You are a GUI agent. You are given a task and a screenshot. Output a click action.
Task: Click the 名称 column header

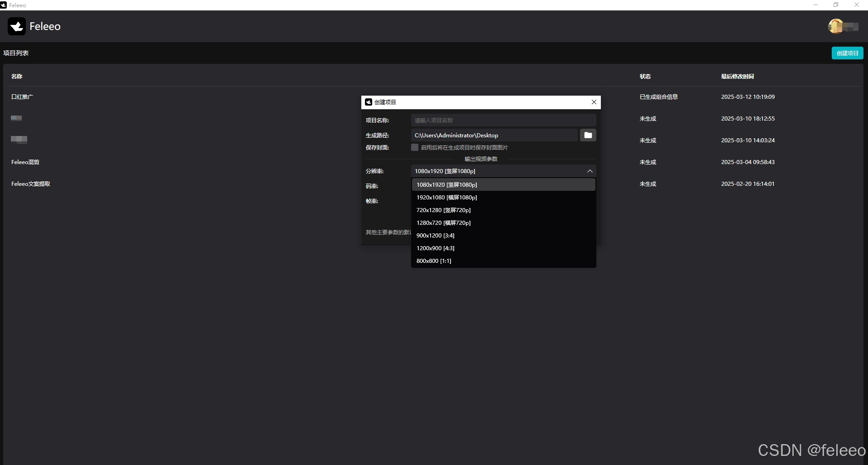click(17, 76)
